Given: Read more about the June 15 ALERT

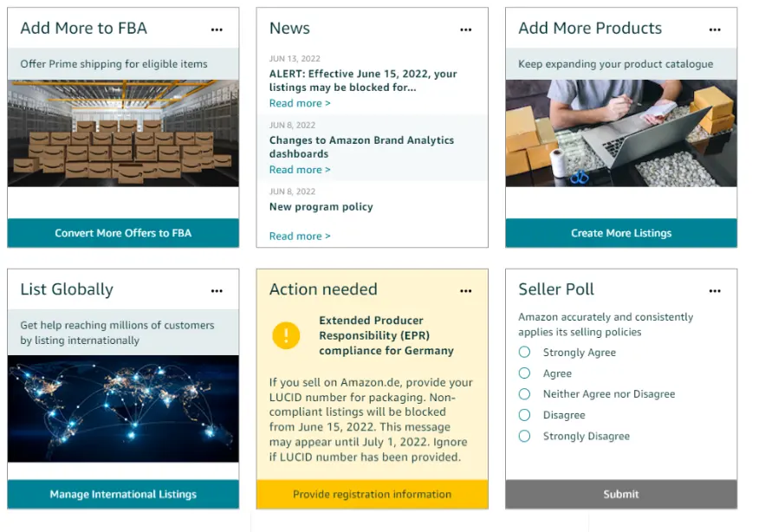Looking at the screenshot, I should (x=300, y=103).
